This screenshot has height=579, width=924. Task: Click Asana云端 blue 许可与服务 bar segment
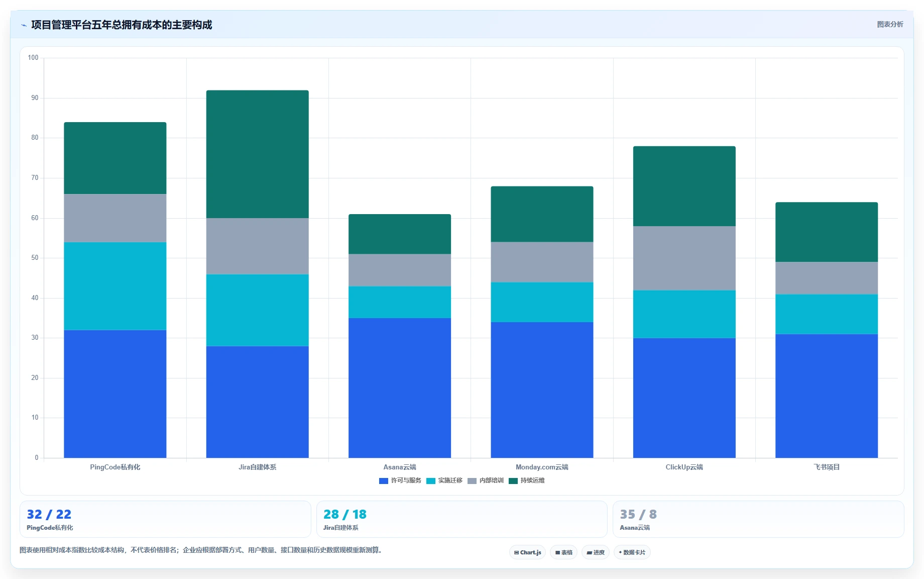tap(400, 388)
